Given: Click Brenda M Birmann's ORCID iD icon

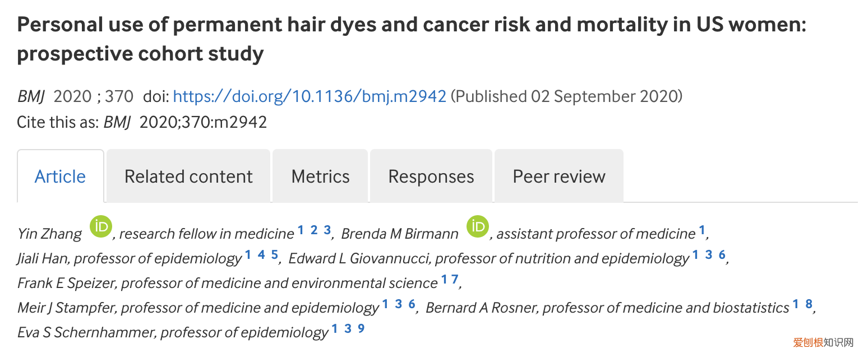Looking at the screenshot, I should tap(478, 227).
